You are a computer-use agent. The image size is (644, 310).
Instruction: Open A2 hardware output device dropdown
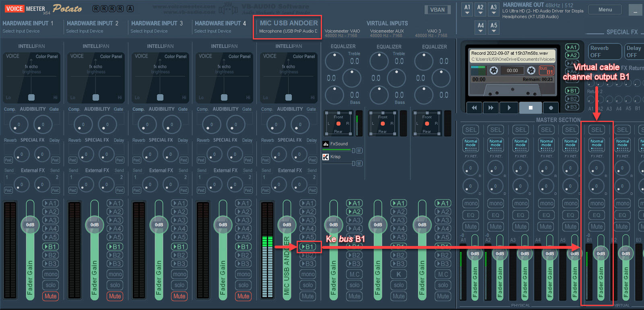[481, 10]
